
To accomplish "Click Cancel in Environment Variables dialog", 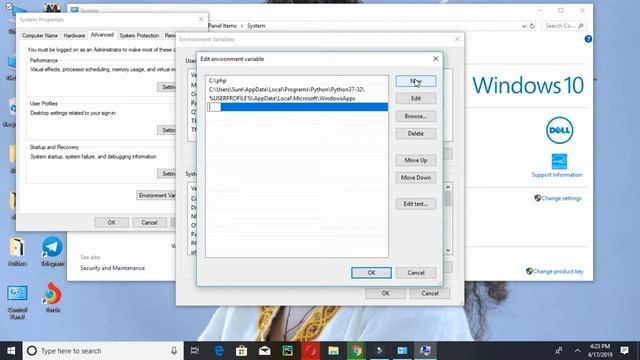I will point(430,293).
